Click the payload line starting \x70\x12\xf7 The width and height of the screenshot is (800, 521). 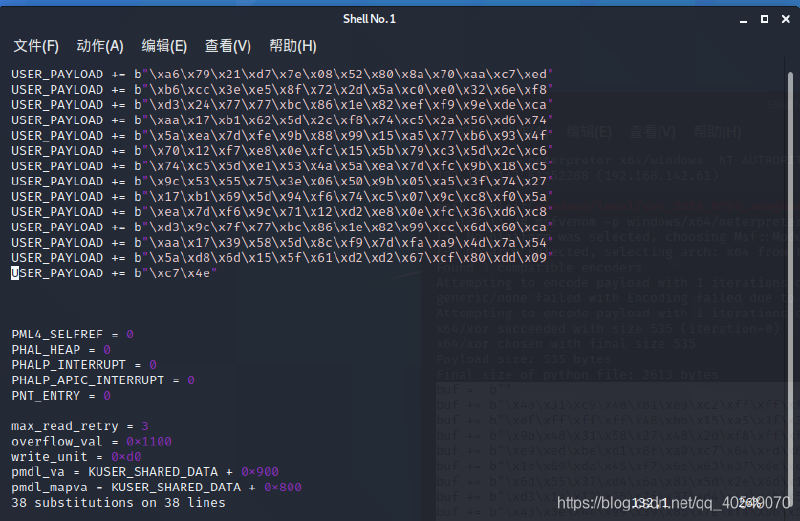pos(282,151)
